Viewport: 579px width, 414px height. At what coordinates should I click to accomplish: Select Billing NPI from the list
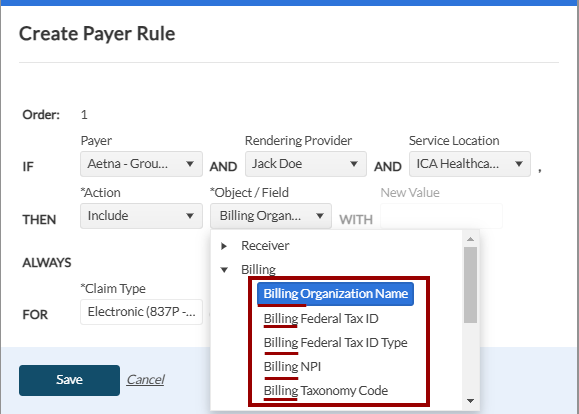292,366
